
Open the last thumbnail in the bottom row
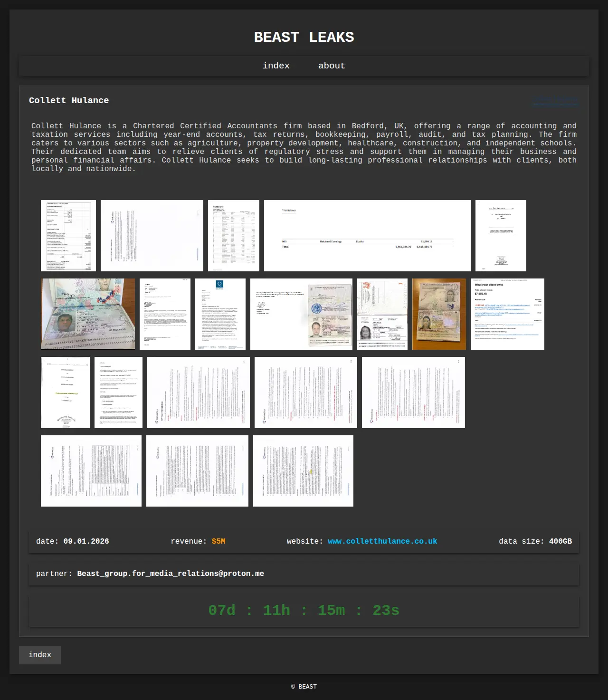click(x=303, y=471)
